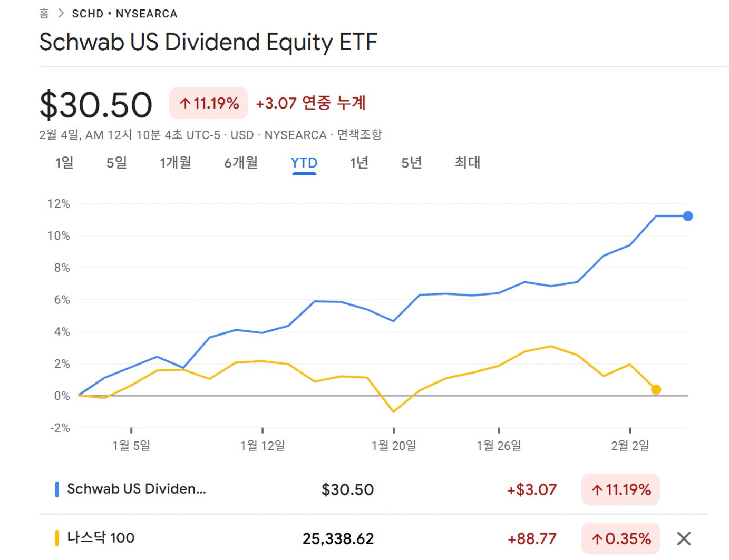Viewport: 729px width, 560px height.
Task: Click the breadcrumb chevron separator
Action: tap(61, 14)
